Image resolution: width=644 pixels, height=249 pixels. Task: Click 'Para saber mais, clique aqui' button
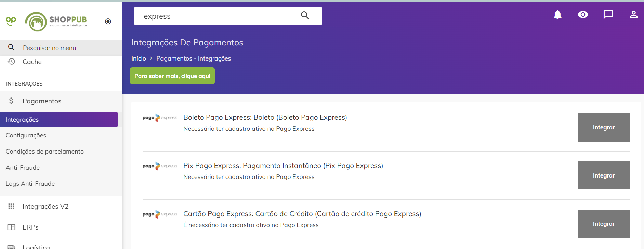(172, 76)
